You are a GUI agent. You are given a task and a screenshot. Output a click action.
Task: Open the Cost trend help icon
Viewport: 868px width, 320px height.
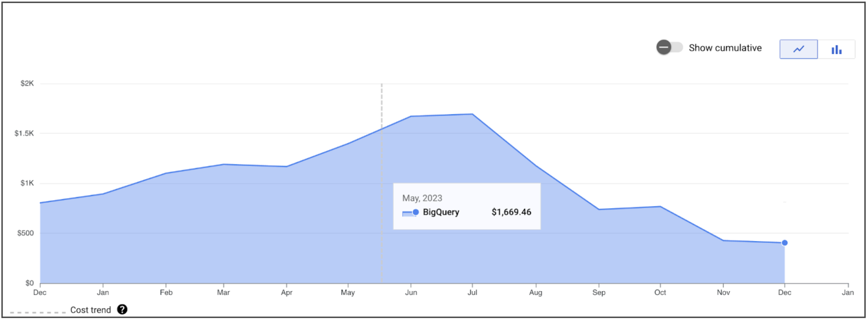coord(122,309)
